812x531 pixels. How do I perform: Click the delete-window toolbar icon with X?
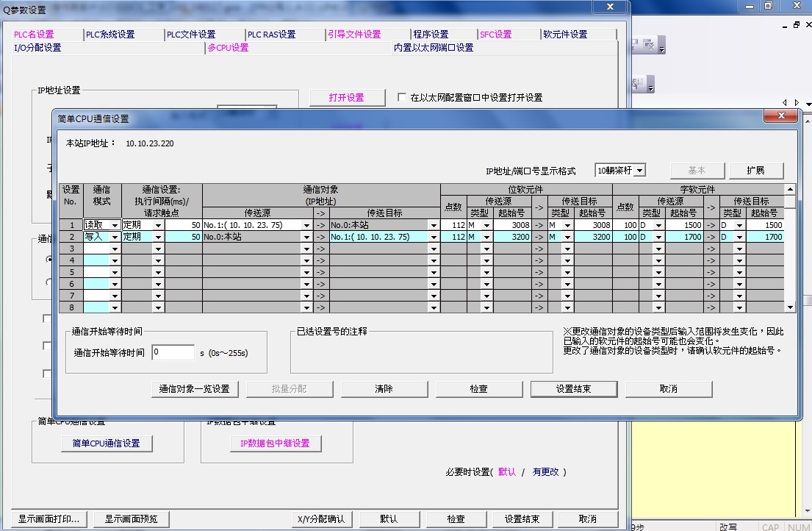(x=648, y=45)
